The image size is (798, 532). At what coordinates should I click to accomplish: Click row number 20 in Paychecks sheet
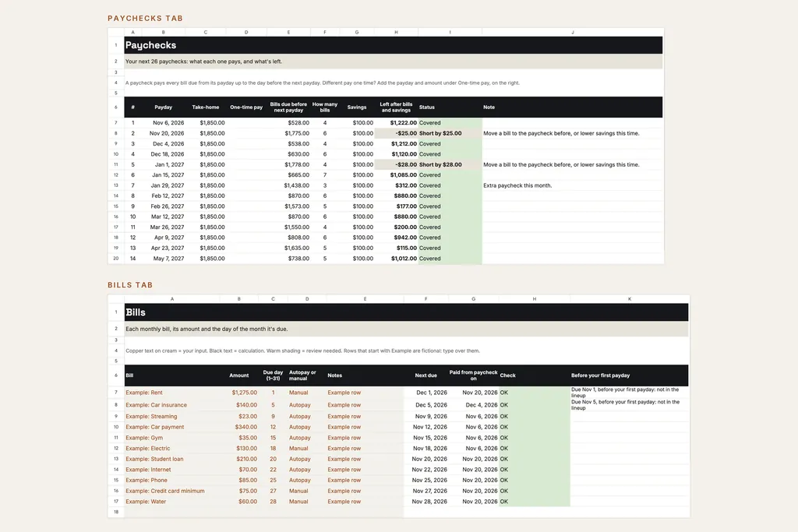pos(116,259)
